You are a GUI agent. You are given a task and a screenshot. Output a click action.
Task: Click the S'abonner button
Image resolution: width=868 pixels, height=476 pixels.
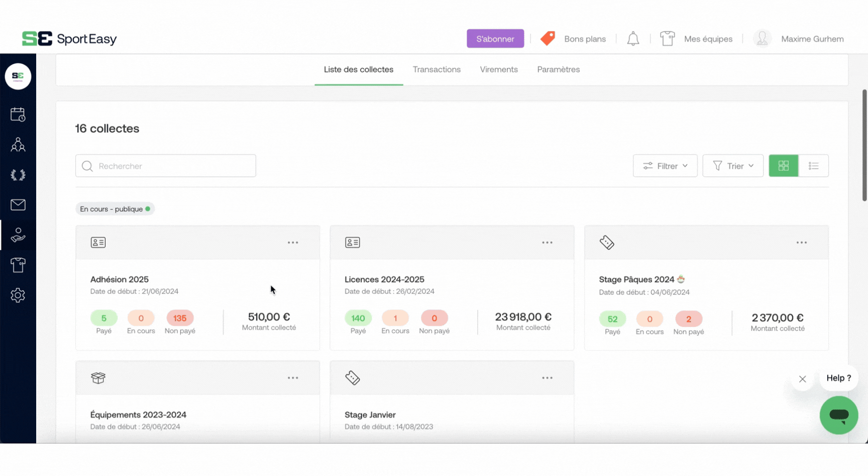pyautogui.click(x=495, y=39)
